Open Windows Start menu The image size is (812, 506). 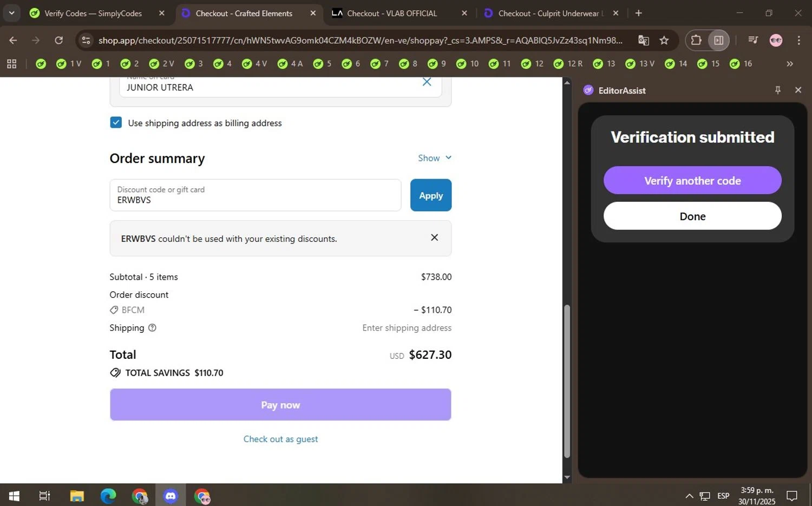click(x=15, y=496)
